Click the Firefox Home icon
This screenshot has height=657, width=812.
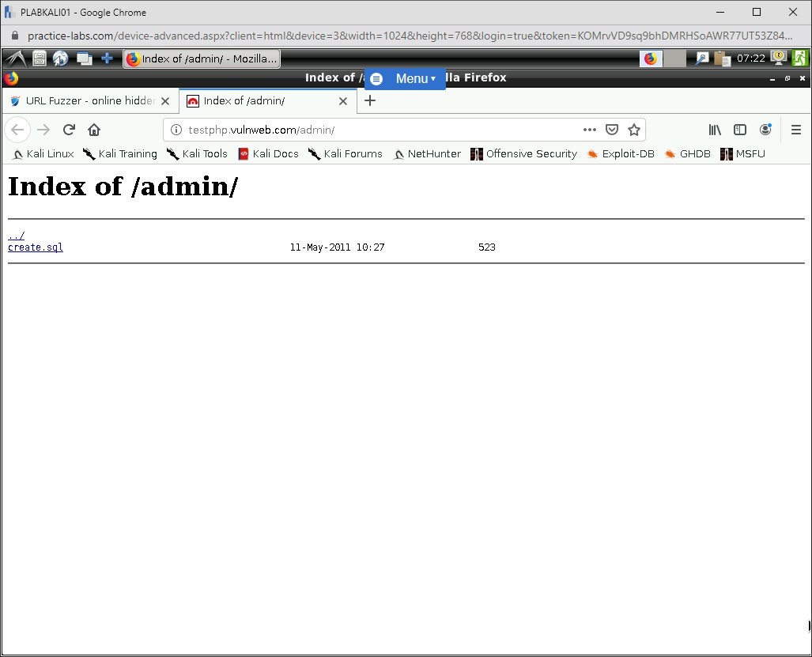(94, 130)
